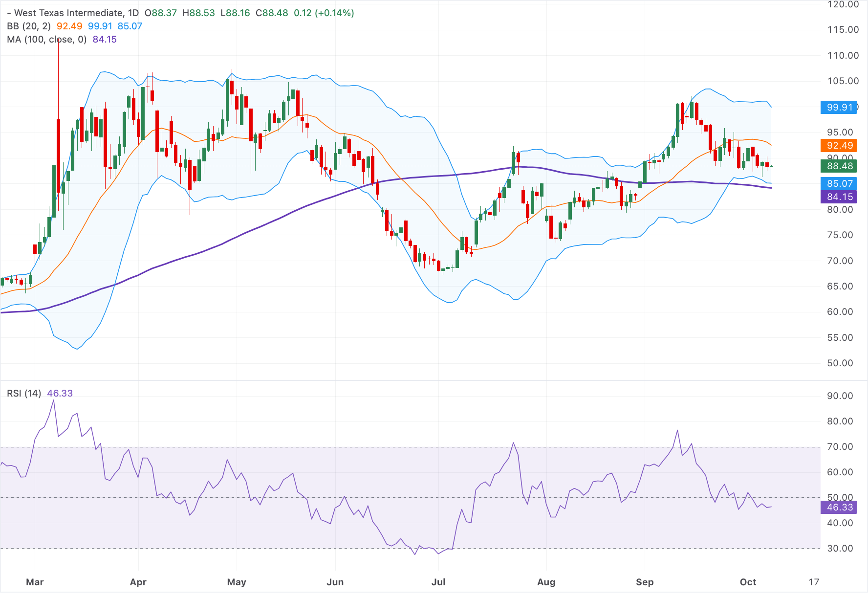The image size is (868, 598).
Task: Click the blue 85.07 lower band tag
Action: pyautogui.click(x=839, y=184)
